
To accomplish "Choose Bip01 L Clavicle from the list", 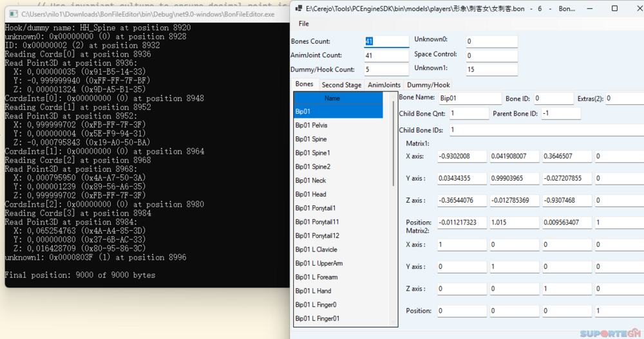I will pos(316,250).
